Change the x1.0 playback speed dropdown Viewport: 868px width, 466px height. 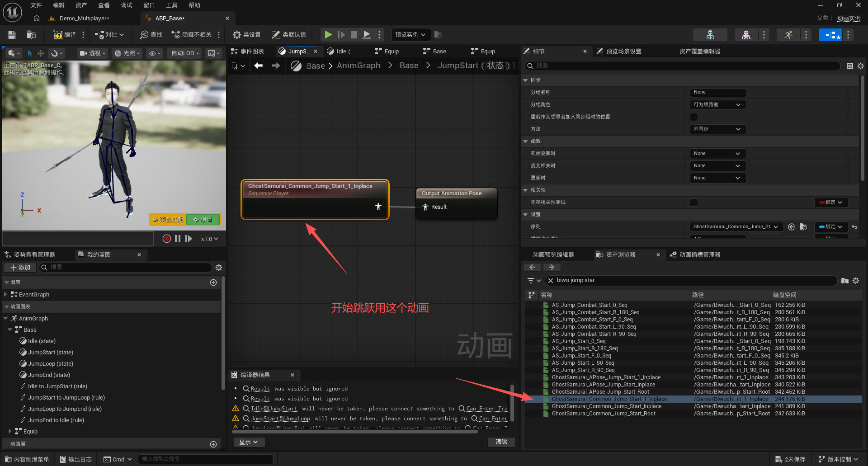pyautogui.click(x=209, y=239)
